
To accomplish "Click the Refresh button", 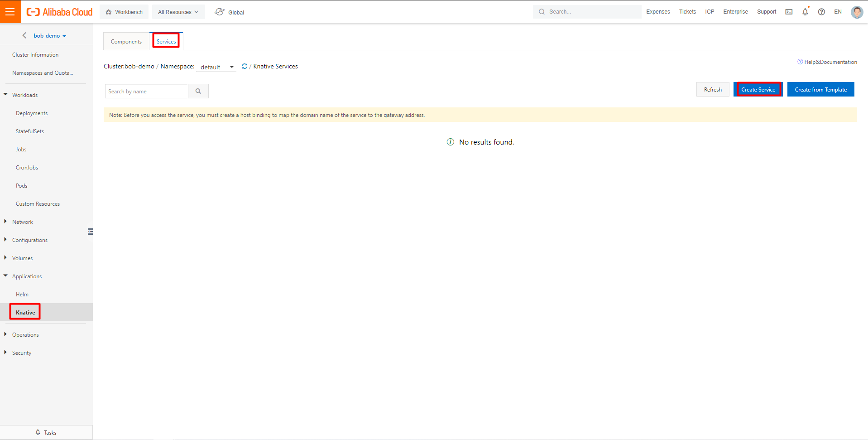I will pos(713,90).
